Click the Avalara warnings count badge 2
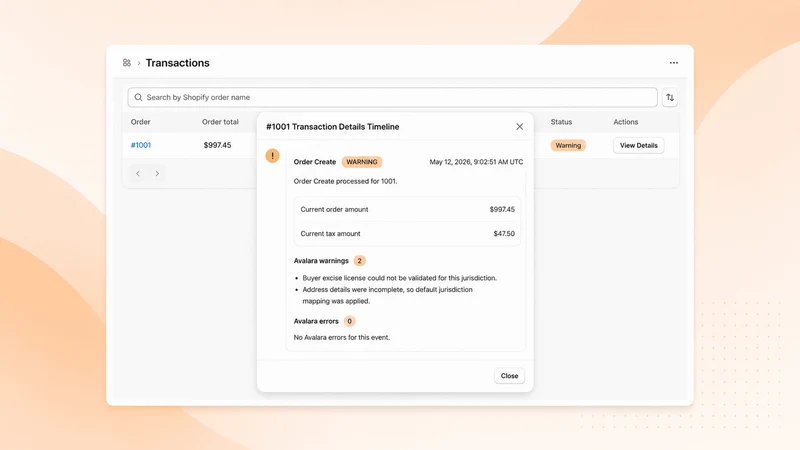Image resolution: width=800 pixels, height=450 pixels. click(359, 261)
